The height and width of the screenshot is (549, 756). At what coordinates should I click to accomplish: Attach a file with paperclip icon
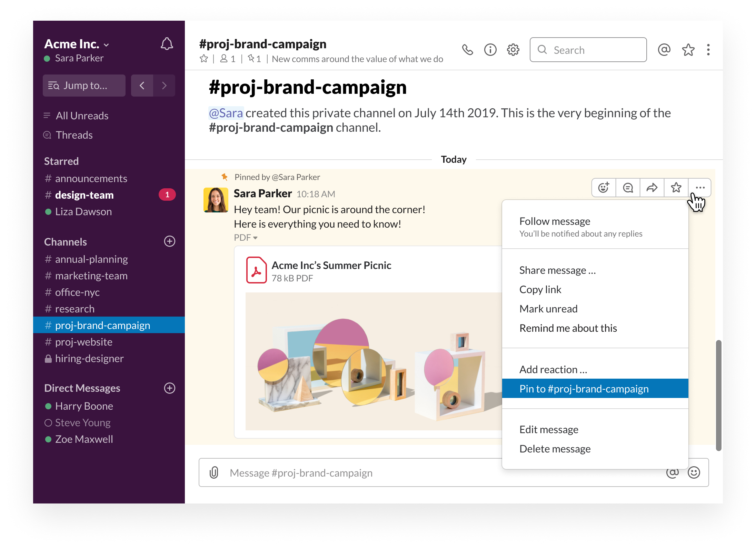(x=214, y=472)
